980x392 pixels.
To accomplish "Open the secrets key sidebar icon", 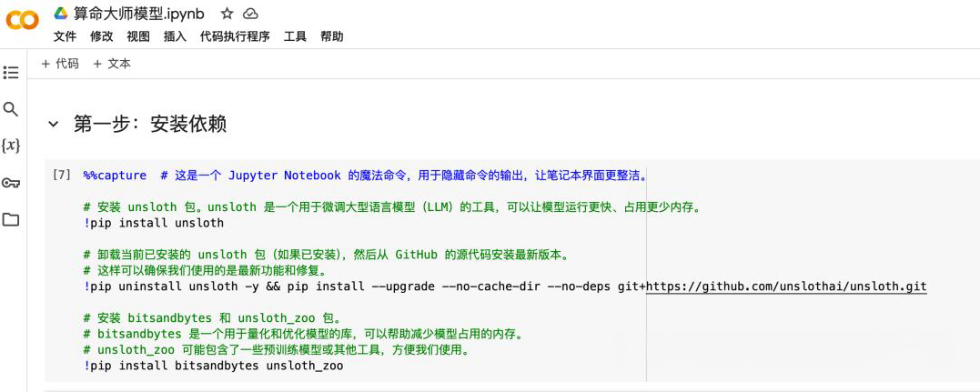I will pos(11,183).
